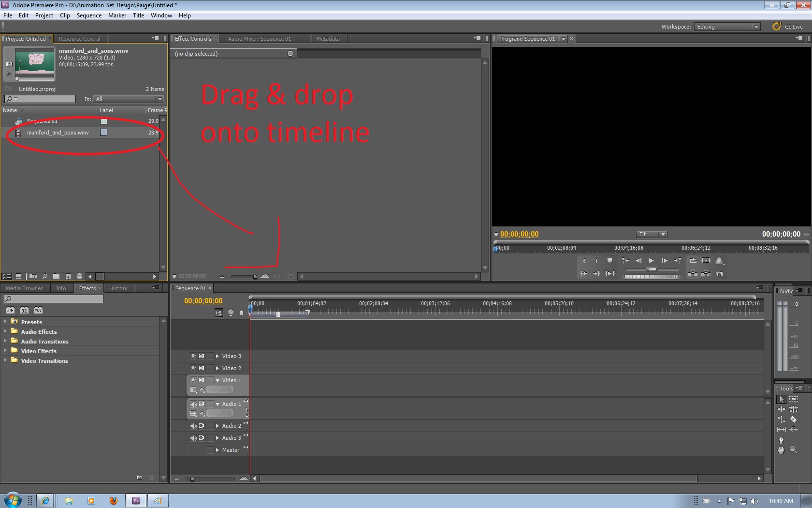Open the Sequence menu
This screenshot has width=812, height=508.
89,15
